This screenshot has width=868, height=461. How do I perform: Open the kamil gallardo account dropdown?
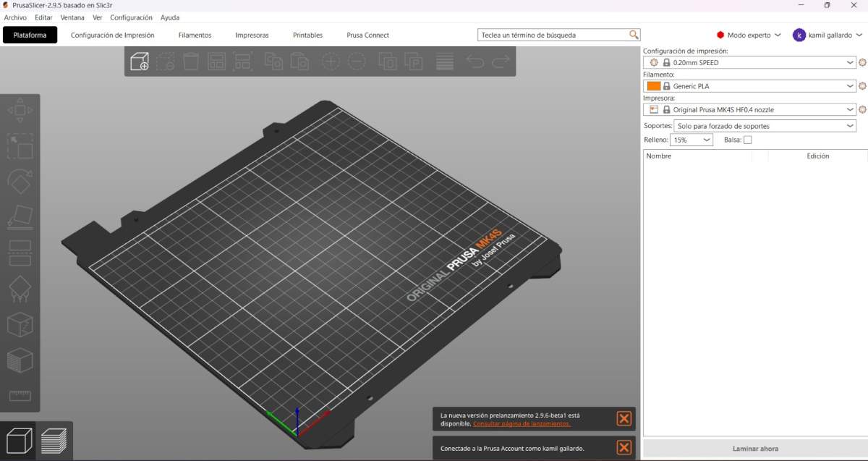[x=828, y=35]
